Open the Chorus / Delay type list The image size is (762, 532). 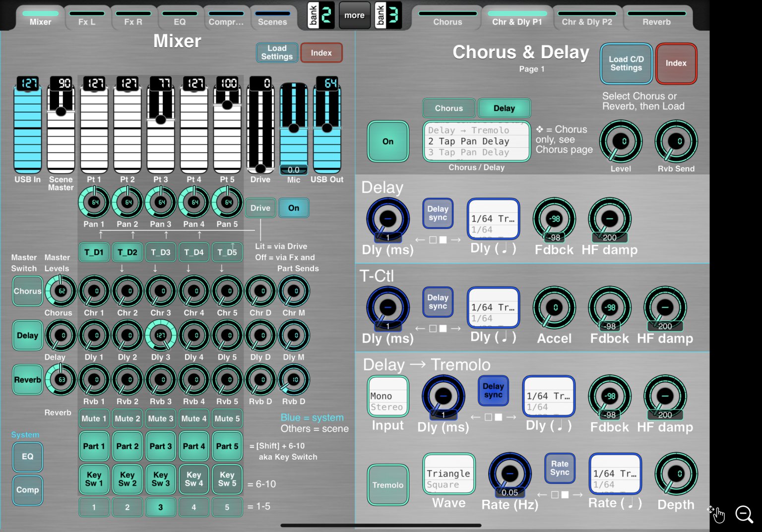click(477, 141)
